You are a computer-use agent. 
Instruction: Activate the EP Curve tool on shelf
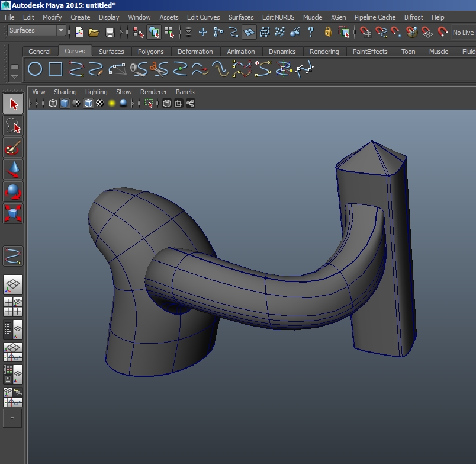76,69
